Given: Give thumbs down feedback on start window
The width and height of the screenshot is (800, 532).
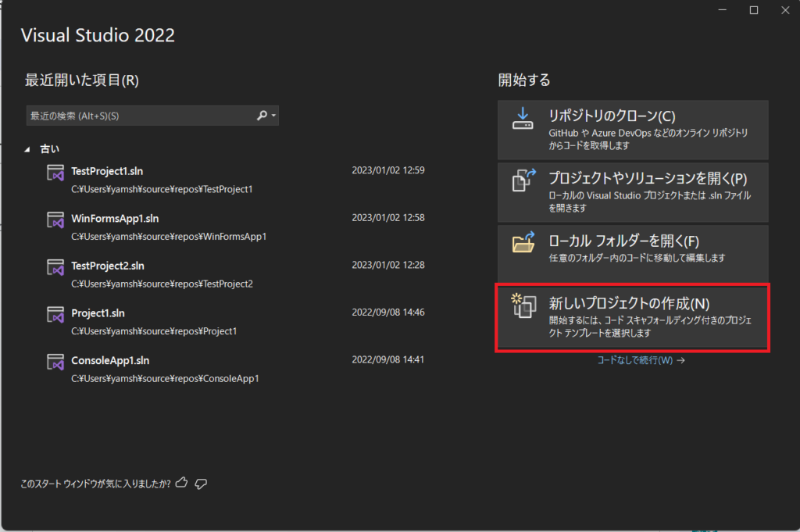Looking at the screenshot, I should 201,484.
